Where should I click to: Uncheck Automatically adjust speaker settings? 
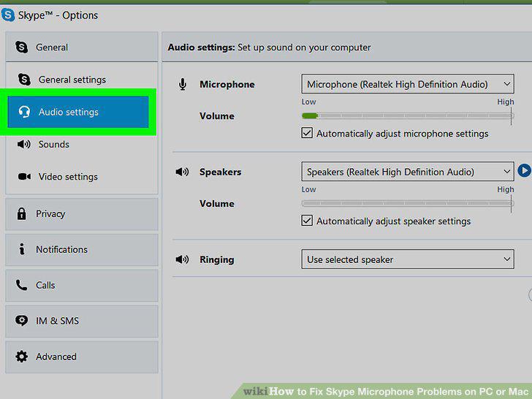(307, 221)
